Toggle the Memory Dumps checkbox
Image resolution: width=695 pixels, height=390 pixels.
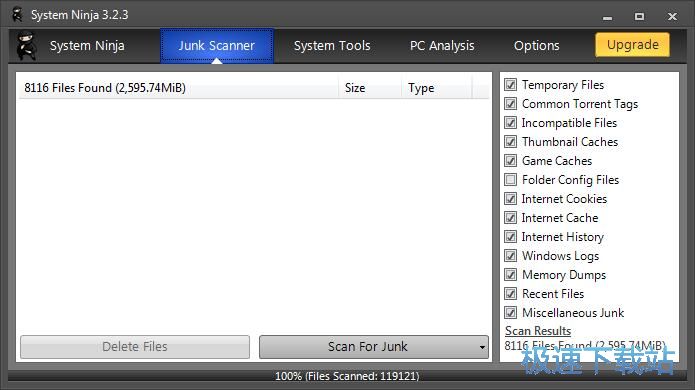coord(510,275)
